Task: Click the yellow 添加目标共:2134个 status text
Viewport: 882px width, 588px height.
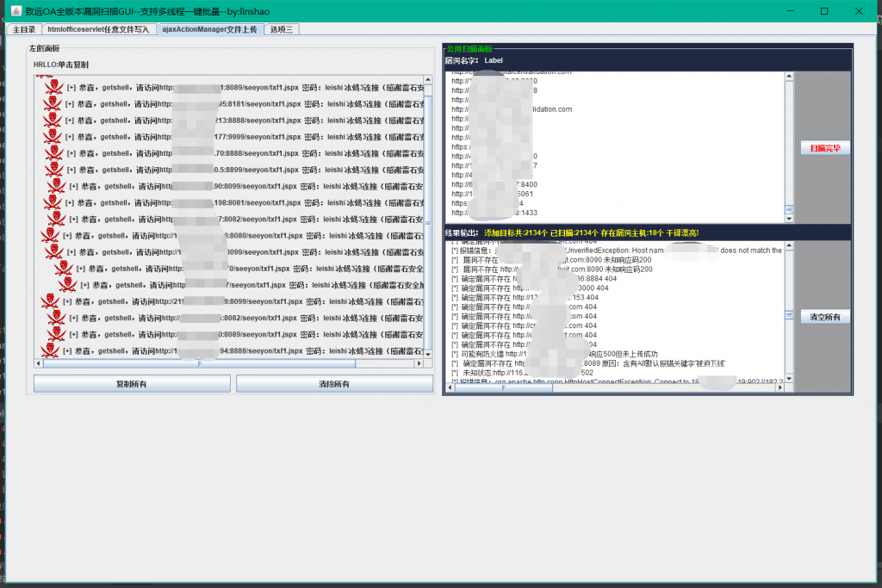Action: (591, 232)
